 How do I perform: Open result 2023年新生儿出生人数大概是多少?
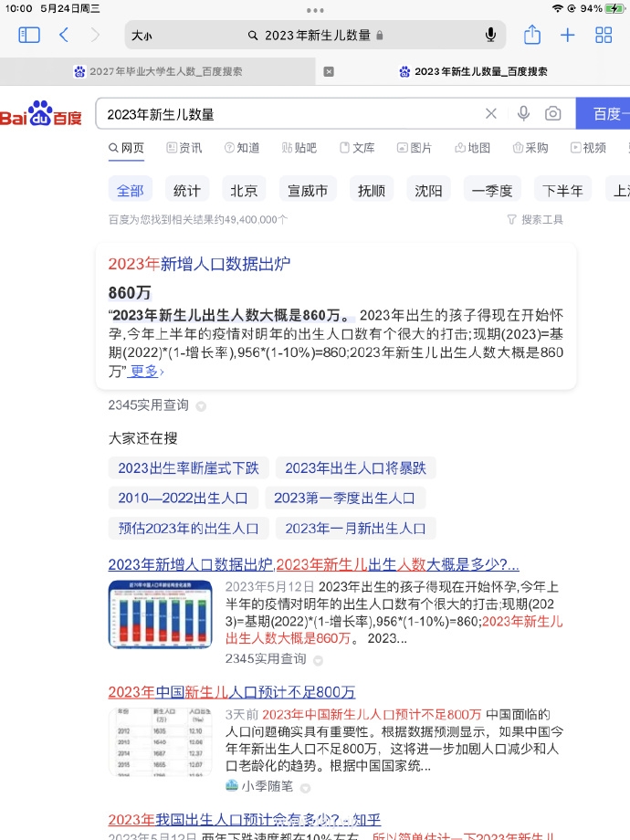(313, 564)
